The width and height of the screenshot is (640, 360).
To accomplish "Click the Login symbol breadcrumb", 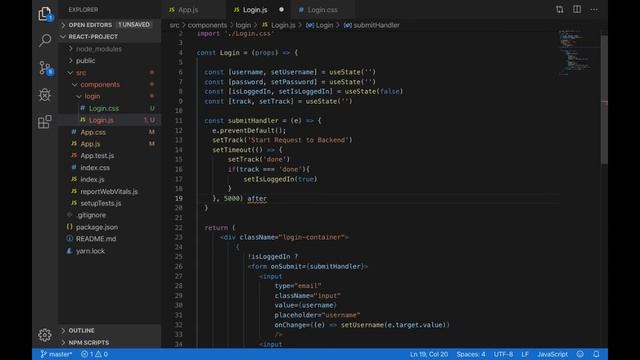I will (320, 25).
